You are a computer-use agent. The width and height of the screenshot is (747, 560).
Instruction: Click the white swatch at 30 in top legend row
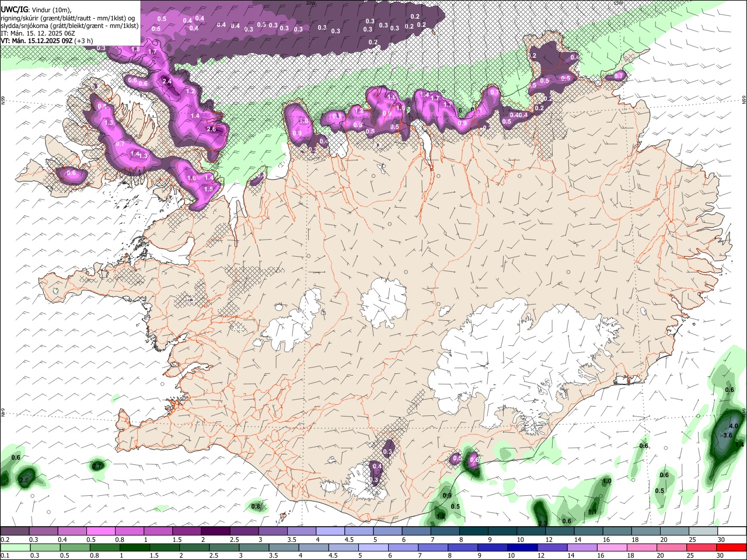tap(732, 531)
